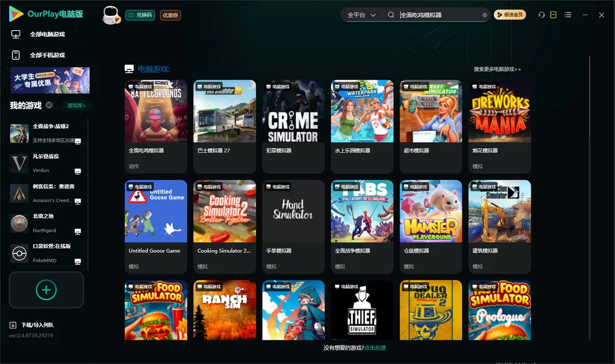The width and height of the screenshot is (615, 364).
Task: Open the 极速会员 membership button
Action: [509, 15]
